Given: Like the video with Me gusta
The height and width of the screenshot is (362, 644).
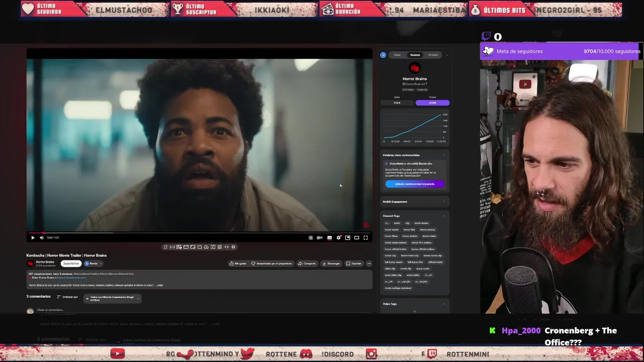Looking at the screenshot, I should [x=238, y=263].
